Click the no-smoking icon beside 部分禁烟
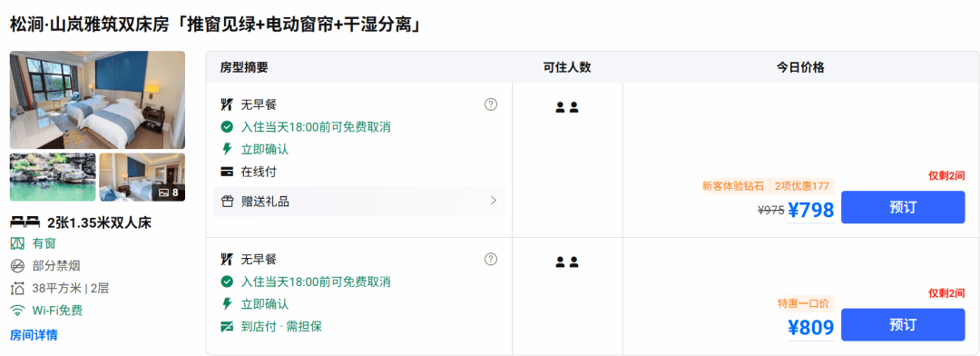The image size is (980, 356). click(17, 266)
